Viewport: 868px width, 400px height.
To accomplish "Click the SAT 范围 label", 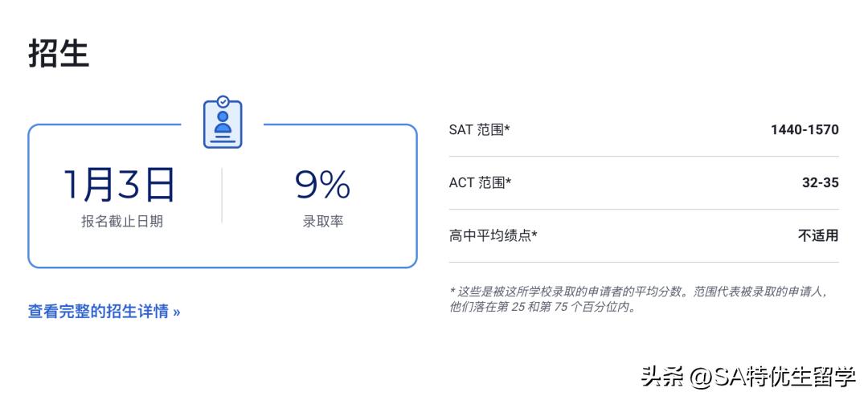I will click(477, 130).
